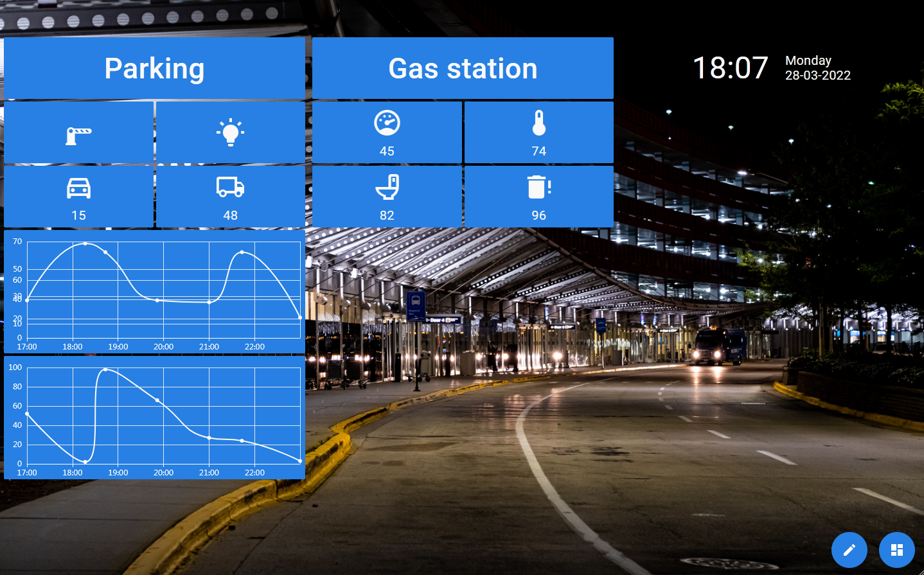Toggle the parking light bulb icon

point(230,133)
